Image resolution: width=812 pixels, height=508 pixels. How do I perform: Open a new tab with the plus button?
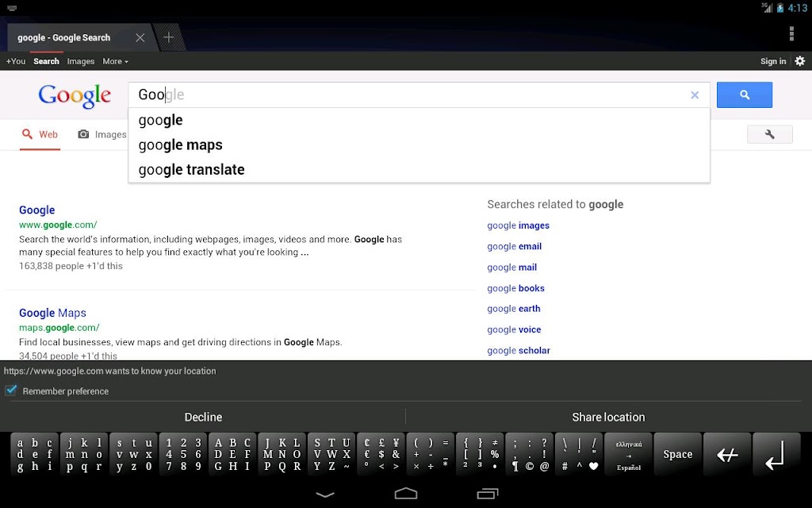tap(169, 37)
